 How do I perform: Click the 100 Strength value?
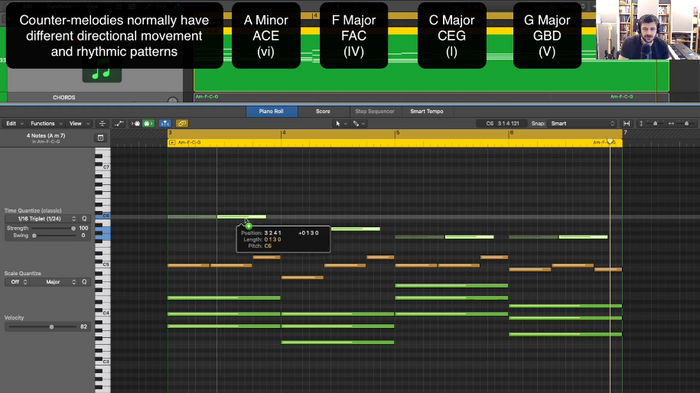[83, 228]
